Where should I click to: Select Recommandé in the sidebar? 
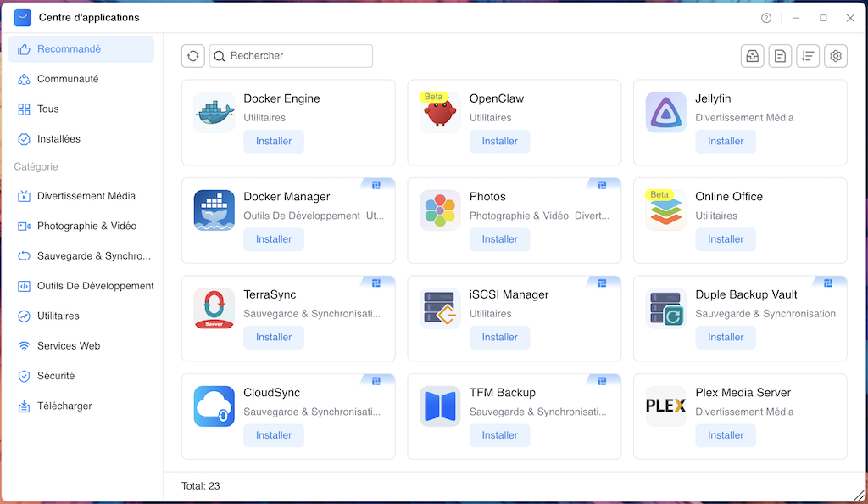point(81,49)
